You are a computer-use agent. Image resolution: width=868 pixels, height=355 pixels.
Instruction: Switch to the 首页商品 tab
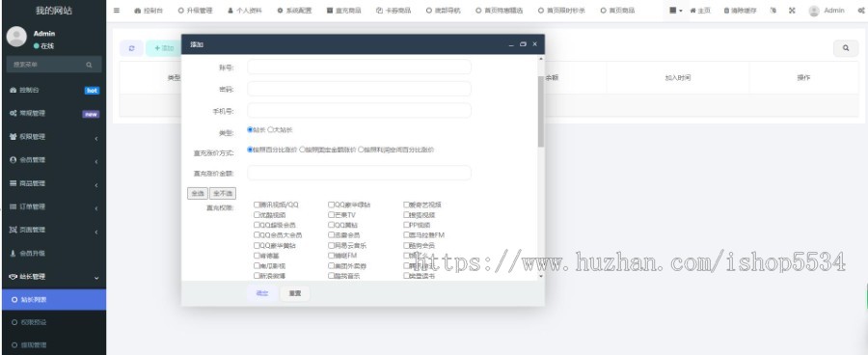(x=617, y=11)
